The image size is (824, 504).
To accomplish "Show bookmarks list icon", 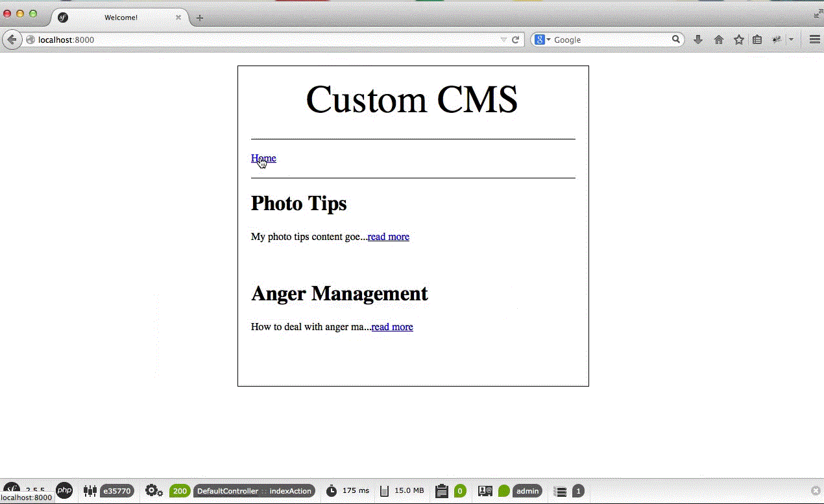I will (x=757, y=40).
